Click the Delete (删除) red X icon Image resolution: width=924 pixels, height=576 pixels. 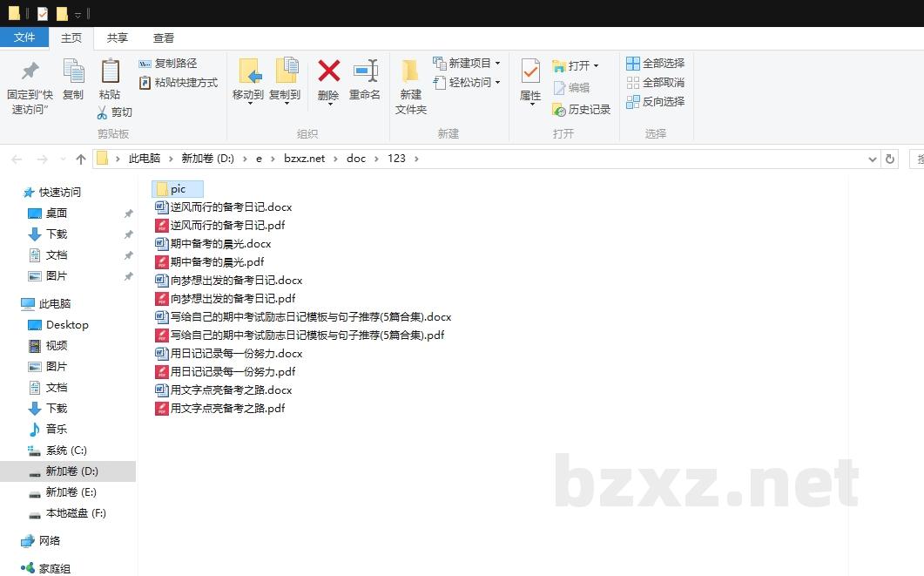click(x=328, y=71)
